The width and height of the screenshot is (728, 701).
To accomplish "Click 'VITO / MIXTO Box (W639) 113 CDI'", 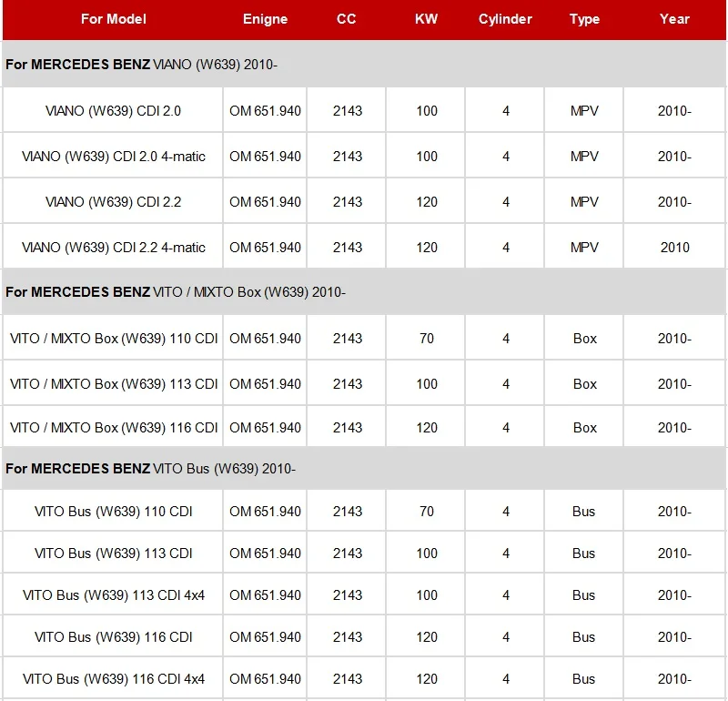I will pyautogui.click(x=113, y=383).
